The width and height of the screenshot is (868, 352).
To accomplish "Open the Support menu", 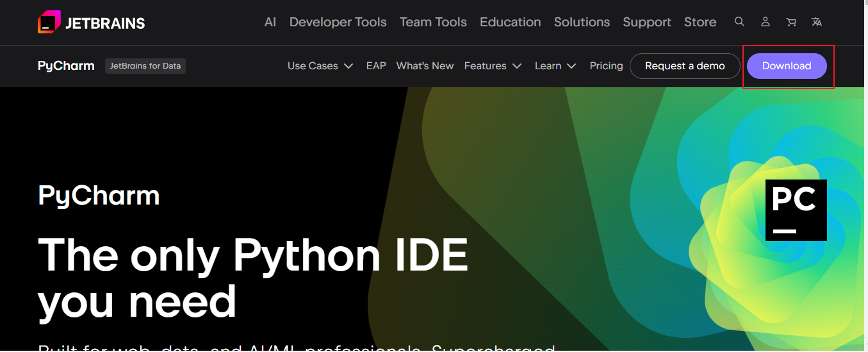I will 647,22.
